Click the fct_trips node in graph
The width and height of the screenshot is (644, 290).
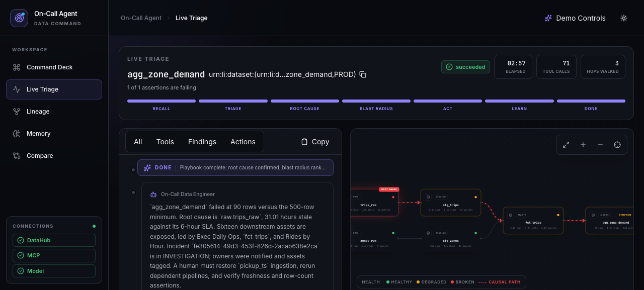coord(533,221)
